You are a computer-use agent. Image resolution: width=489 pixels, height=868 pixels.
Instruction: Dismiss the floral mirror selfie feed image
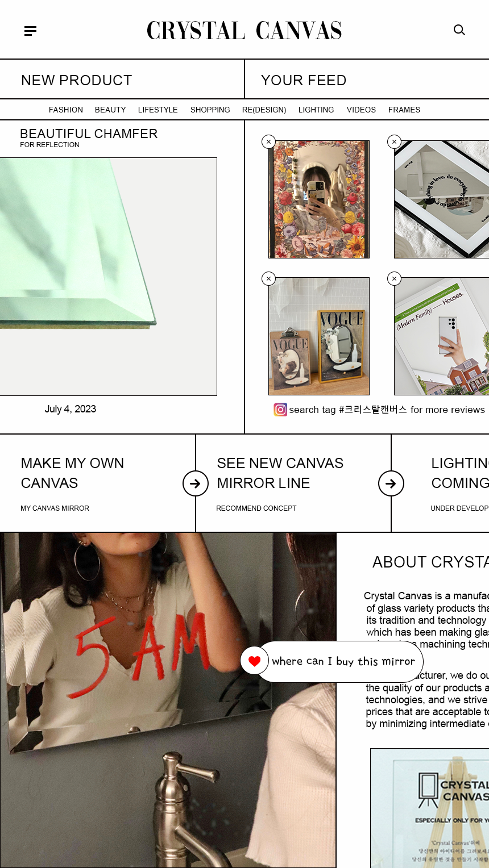pos(269,141)
